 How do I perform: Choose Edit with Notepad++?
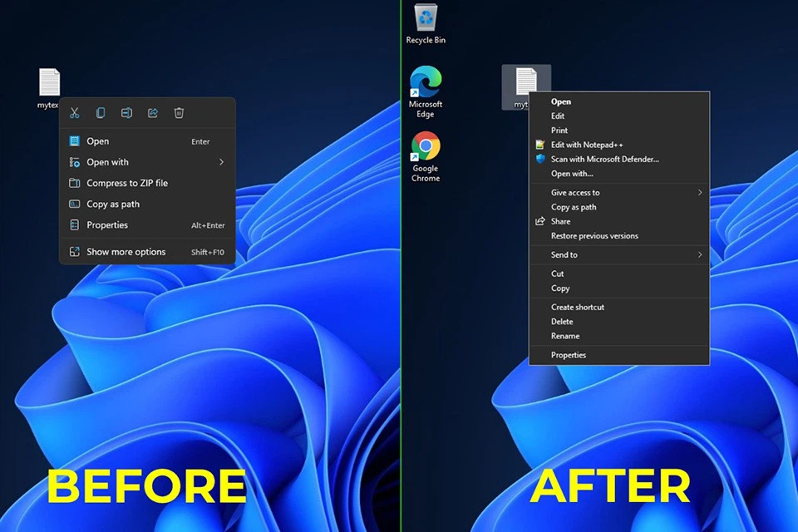[619, 145]
